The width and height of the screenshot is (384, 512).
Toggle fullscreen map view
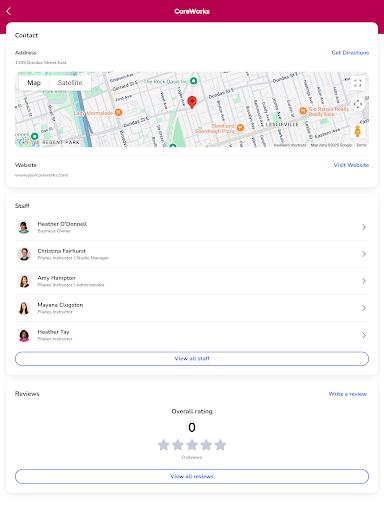click(358, 83)
